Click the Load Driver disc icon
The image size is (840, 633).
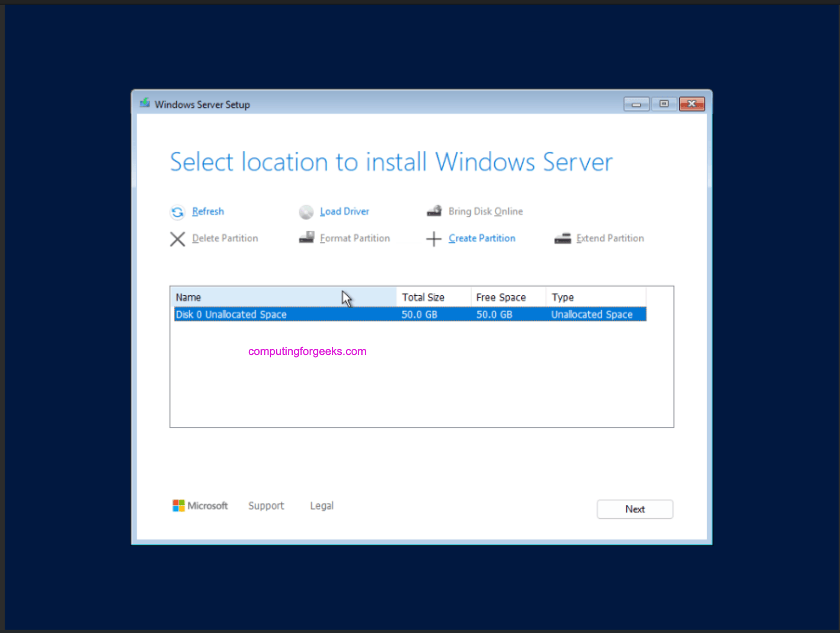(306, 212)
